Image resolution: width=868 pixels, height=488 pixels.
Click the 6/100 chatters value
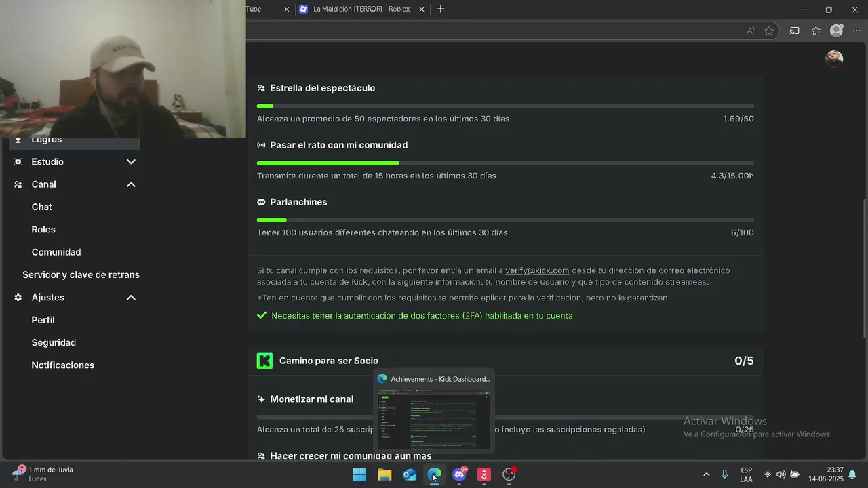(742, 232)
